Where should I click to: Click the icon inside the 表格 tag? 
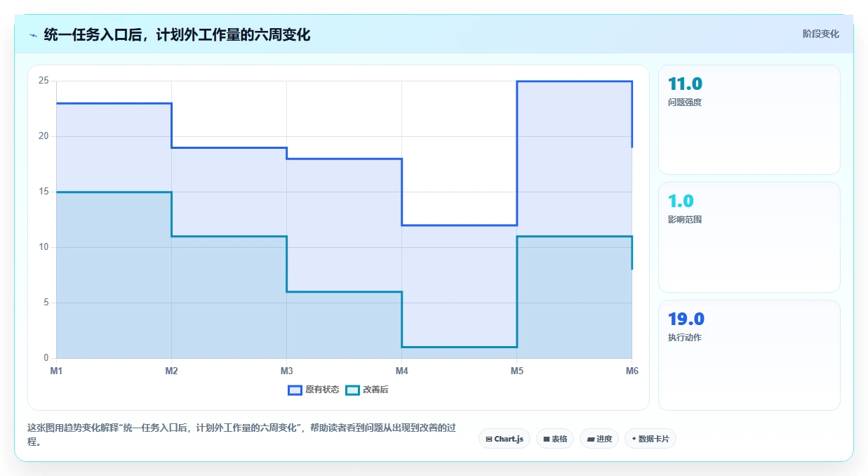(x=547, y=439)
